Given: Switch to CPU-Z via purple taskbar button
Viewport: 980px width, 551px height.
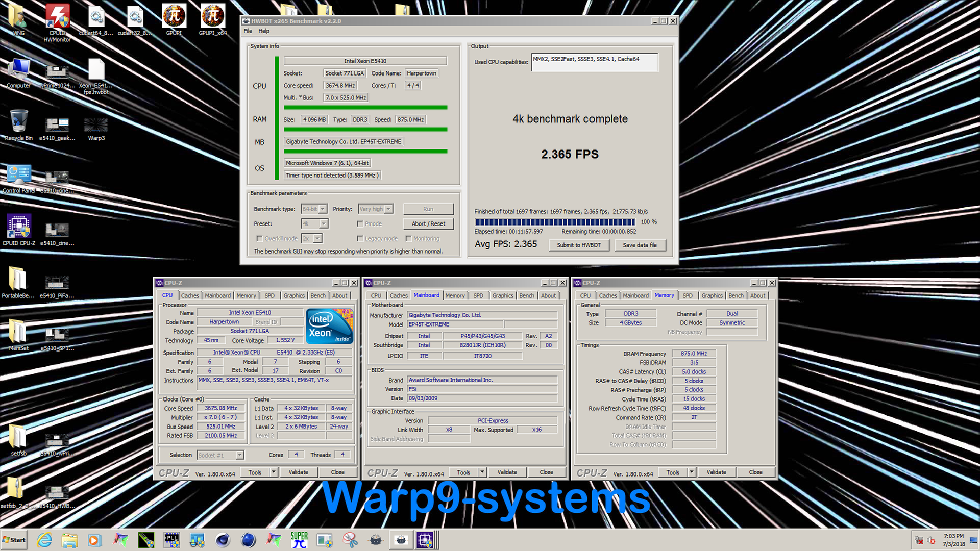Looking at the screenshot, I should [x=425, y=540].
